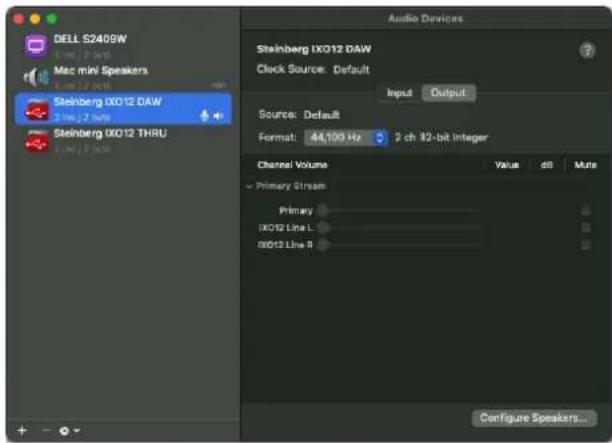Click the IXO12 Line L volume slider

(x=400, y=228)
